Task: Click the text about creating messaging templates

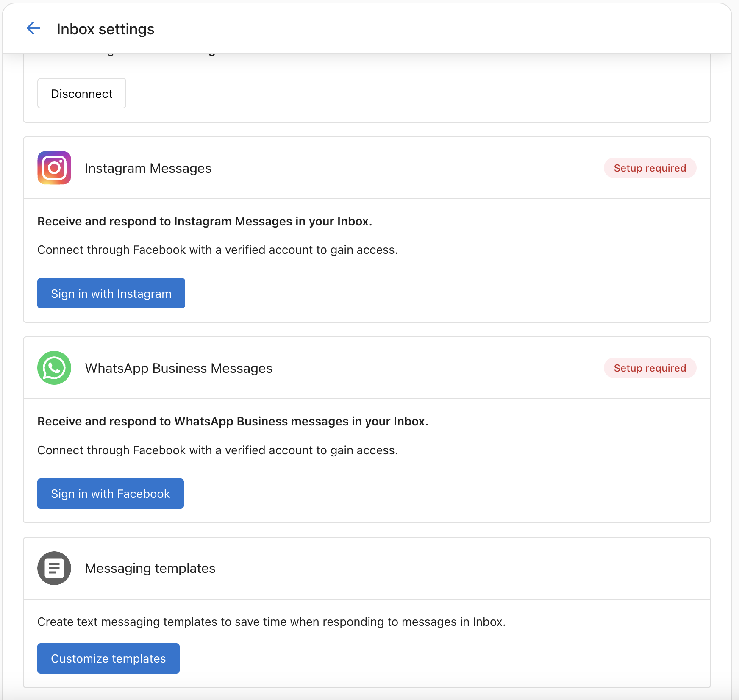Action: pyautogui.click(x=272, y=622)
